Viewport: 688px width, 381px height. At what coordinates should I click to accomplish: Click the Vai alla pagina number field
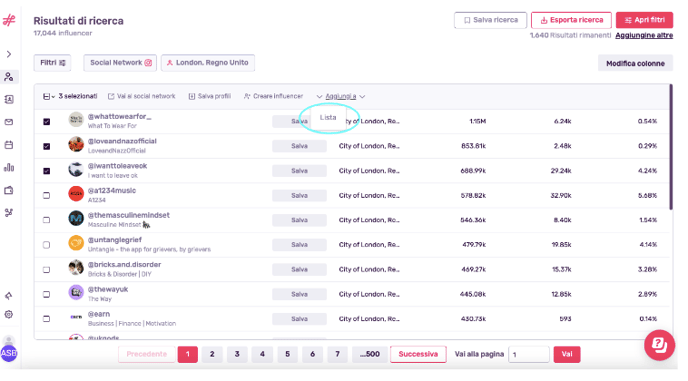pyautogui.click(x=529, y=354)
